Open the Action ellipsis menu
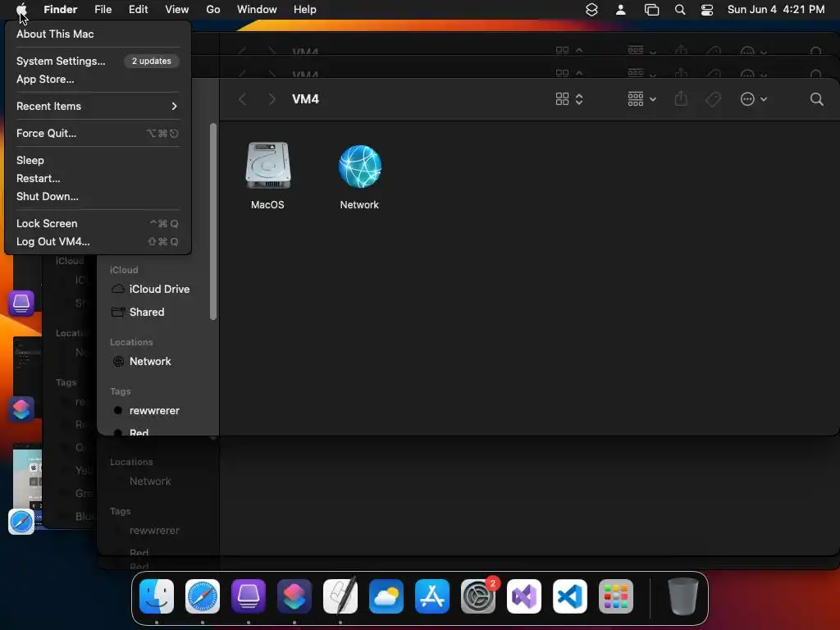Viewport: 840px width, 630px height. (753, 99)
